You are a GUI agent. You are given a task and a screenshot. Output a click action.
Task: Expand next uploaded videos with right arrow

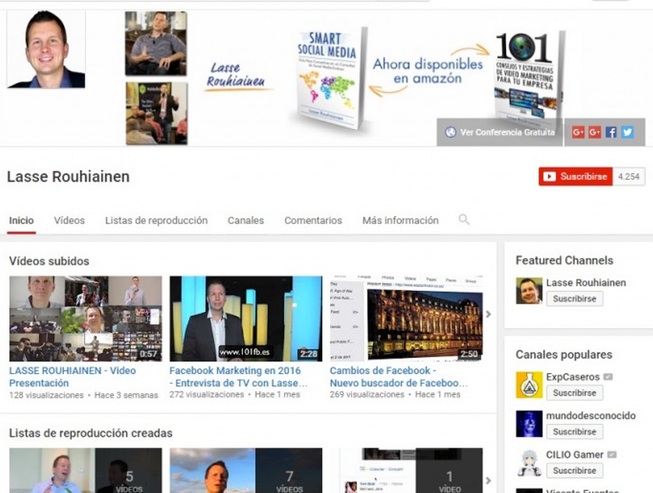[x=489, y=314]
